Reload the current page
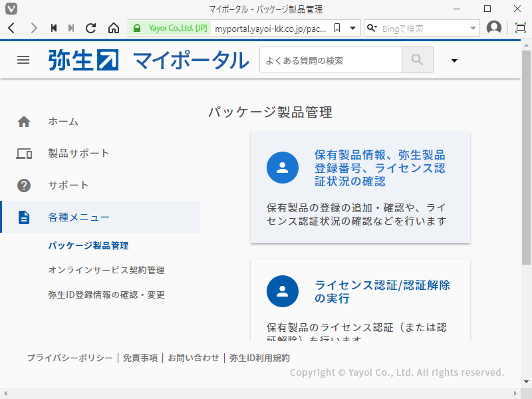The image size is (532, 399). [x=90, y=28]
